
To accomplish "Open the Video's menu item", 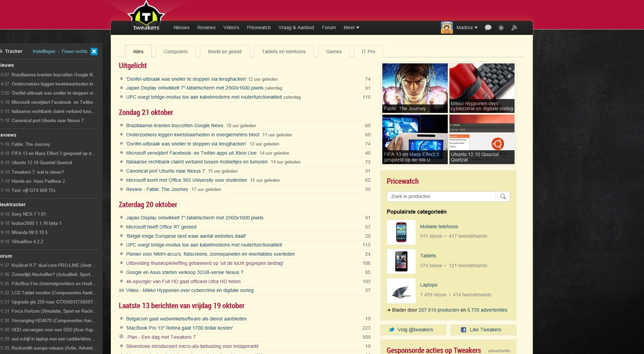I will pyautogui.click(x=231, y=27).
